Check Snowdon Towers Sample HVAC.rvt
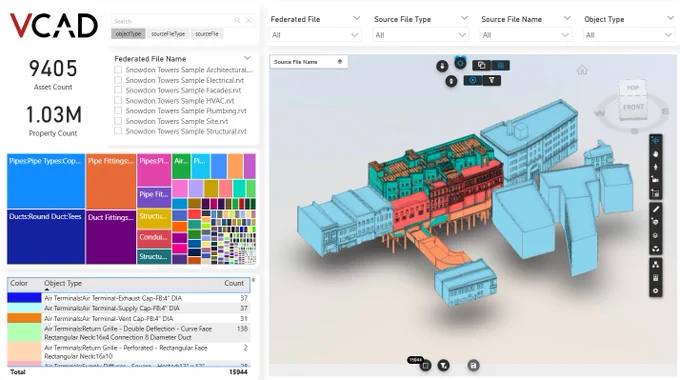Screen dimensions: 680x380 (x=118, y=100)
